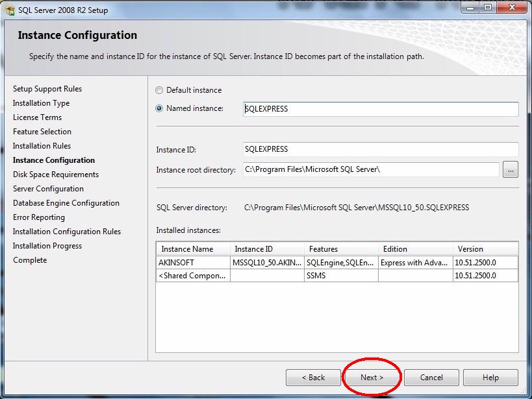Screen dimensions: 532x399
Task: Select the Instance Configuration step in sidebar
Action: point(54,160)
